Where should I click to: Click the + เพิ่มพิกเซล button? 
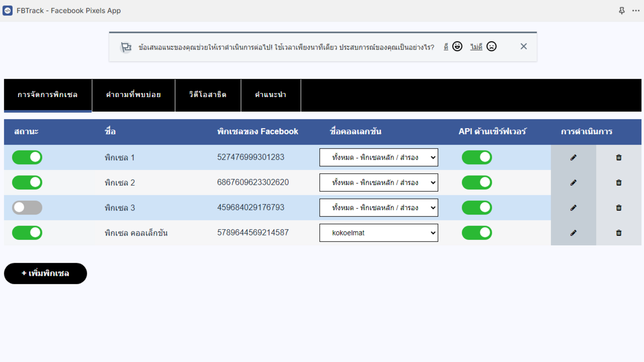[45, 274]
